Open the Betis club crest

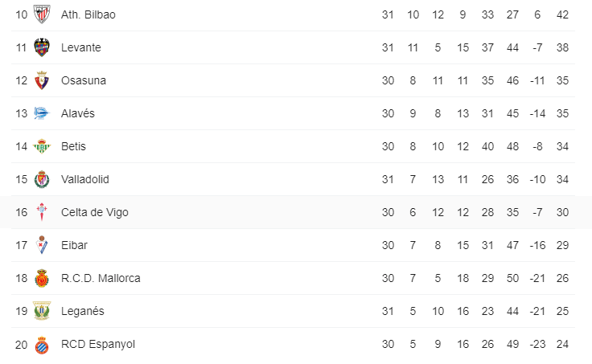42,146
